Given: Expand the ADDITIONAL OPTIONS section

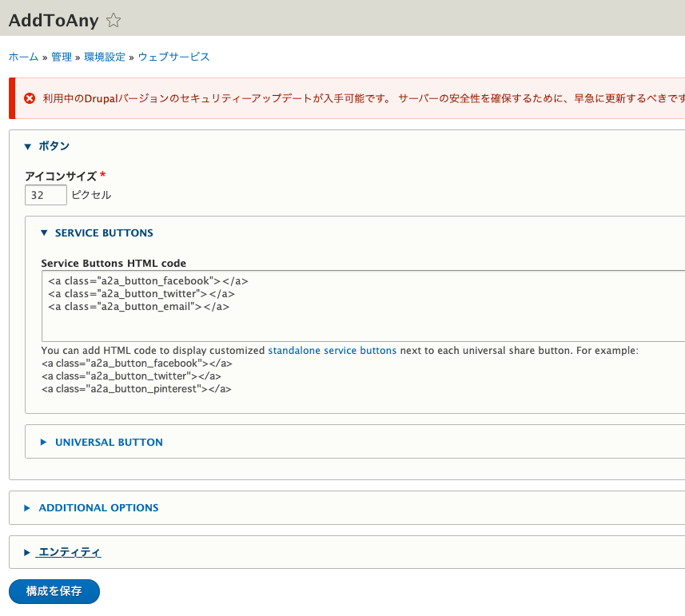Looking at the screenshot, I should [x=98, y=507].
